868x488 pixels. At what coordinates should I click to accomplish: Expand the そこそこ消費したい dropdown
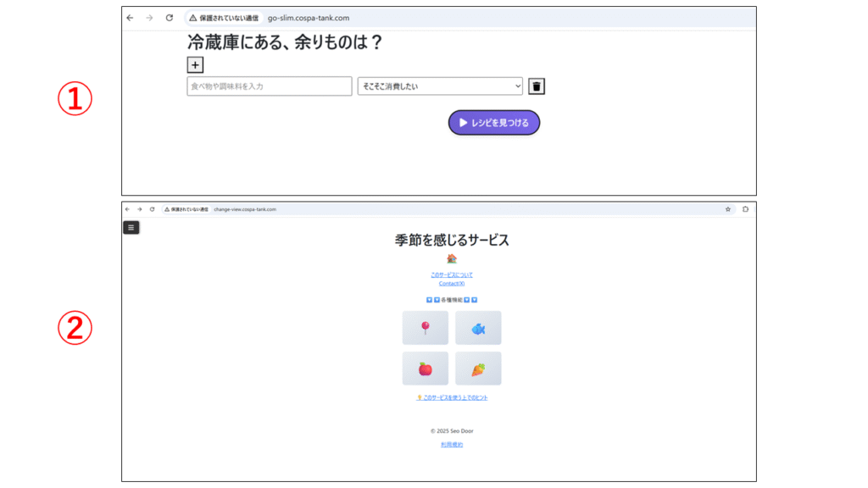pyautogui.click(x=440, y=86)
